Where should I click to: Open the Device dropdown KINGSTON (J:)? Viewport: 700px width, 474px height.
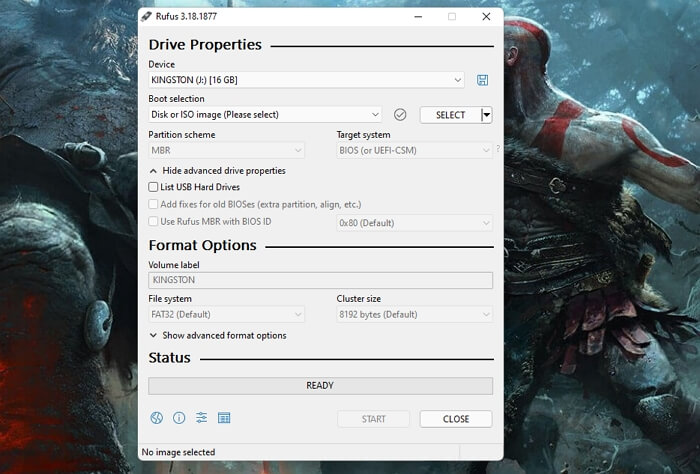coord(306,80)
